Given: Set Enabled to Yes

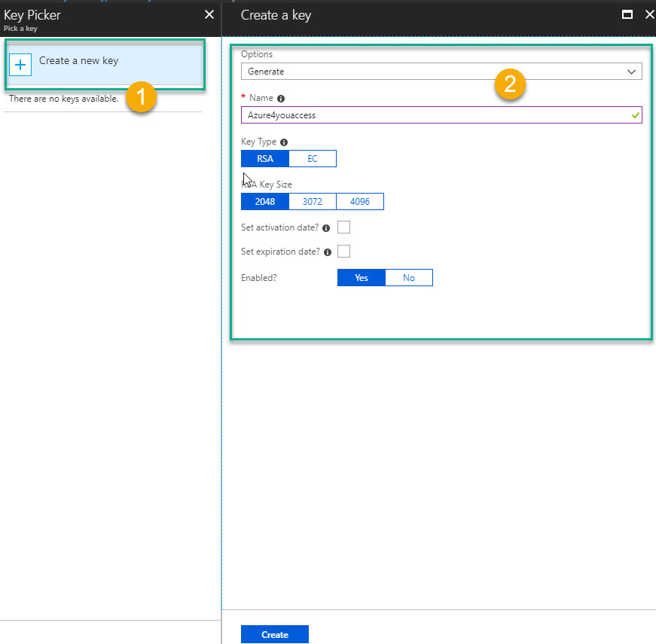Looking at the screenshot, I should pyautogui.click(x=362, y=278).
